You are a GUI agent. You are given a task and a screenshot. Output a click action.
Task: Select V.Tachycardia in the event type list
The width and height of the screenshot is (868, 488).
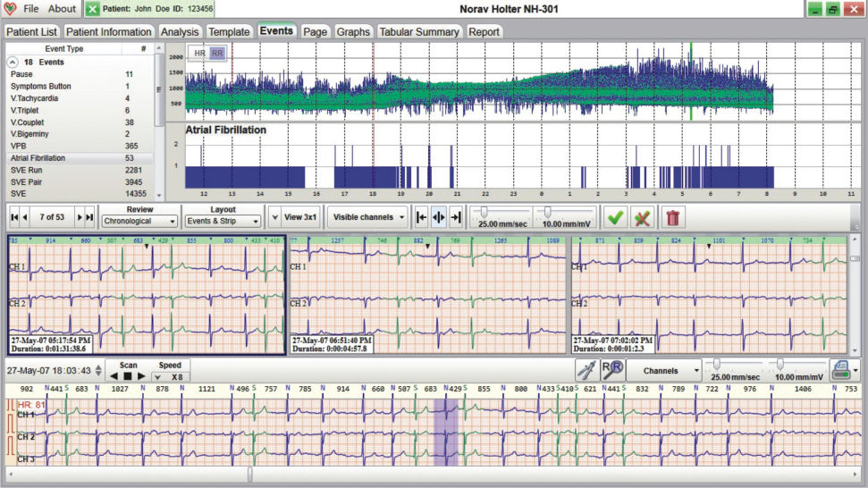click(33, 98)
